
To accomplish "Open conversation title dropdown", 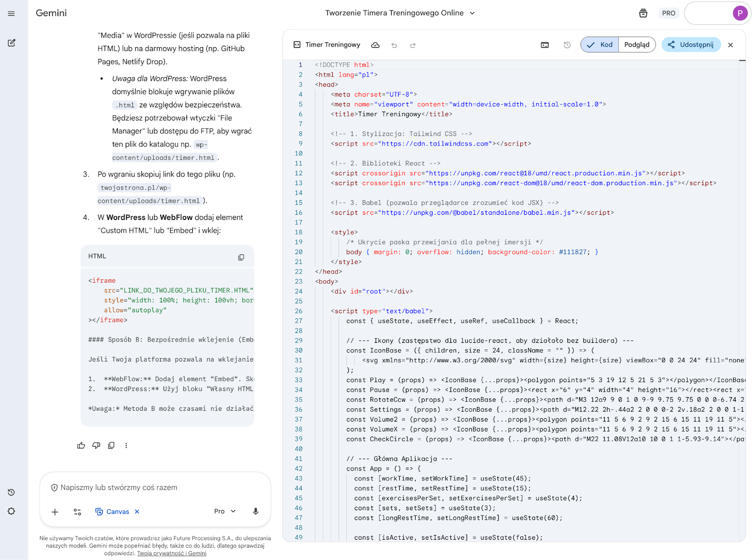I will point(472,13).
